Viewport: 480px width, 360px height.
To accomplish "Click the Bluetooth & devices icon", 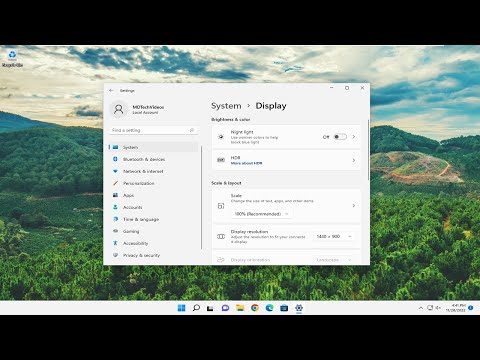I will [115, 159].
